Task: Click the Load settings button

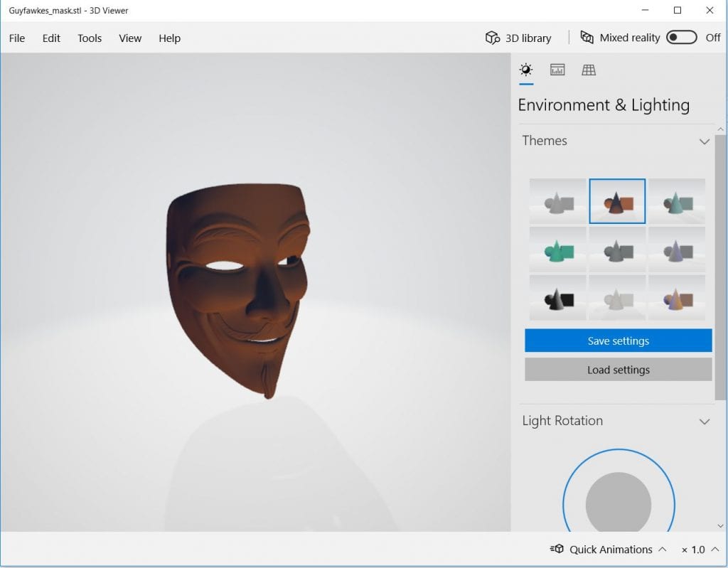Action: (x=618, y=370)
